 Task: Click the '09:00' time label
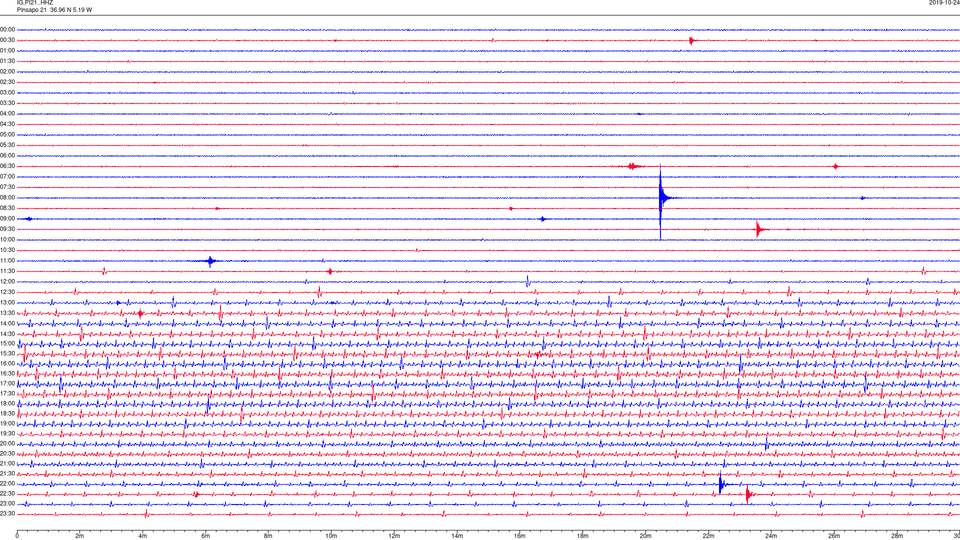click(x=7, y=219)
